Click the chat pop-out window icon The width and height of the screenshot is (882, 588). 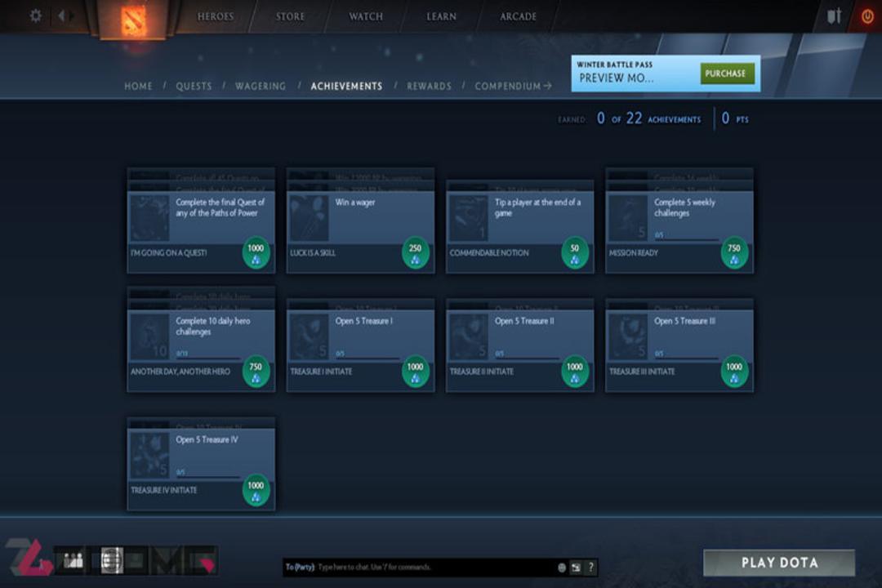[x=576, y=568]
